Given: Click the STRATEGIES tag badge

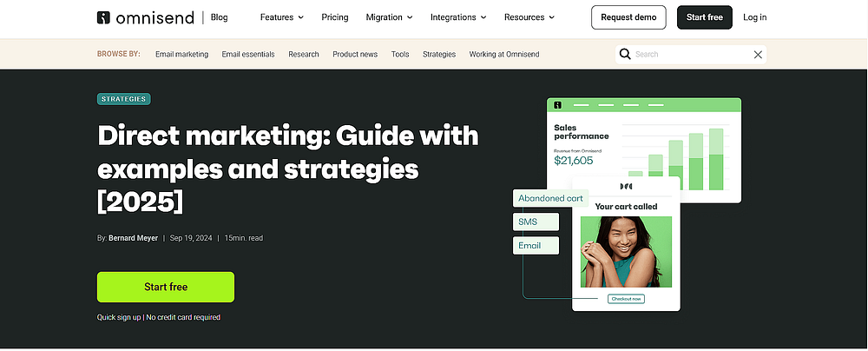Looking at the screenshot, I should [124, 99].
